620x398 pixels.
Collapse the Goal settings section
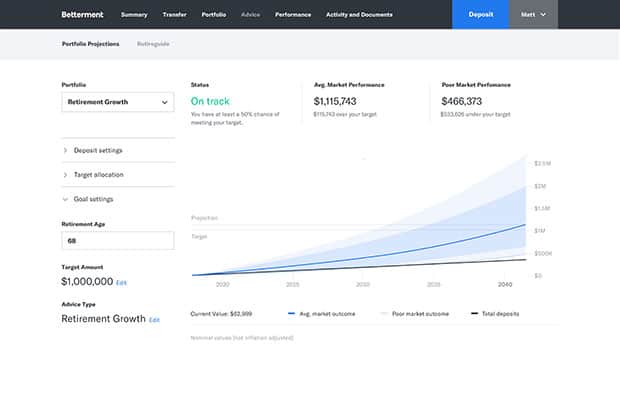[118, 199]
